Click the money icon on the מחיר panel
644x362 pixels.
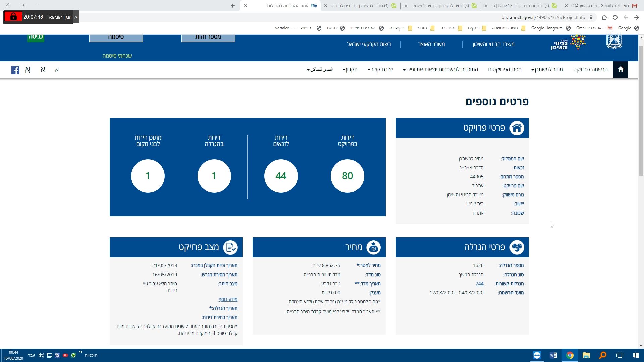pos(373,247)
